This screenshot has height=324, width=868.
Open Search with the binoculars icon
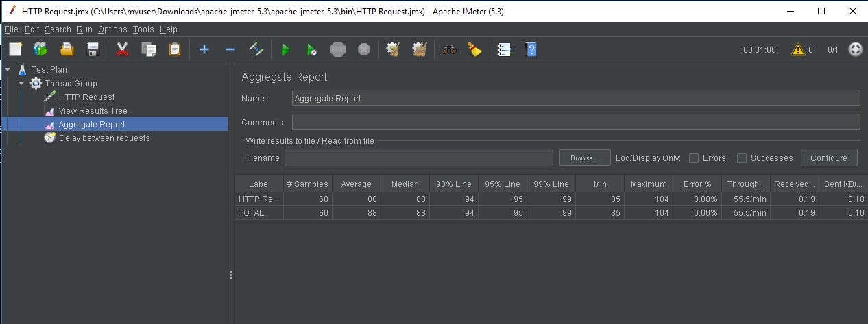pyautogui.click(x=449, y=49)
